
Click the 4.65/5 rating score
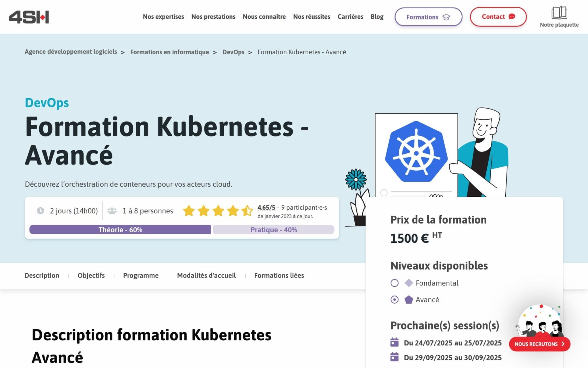(266, 208)
